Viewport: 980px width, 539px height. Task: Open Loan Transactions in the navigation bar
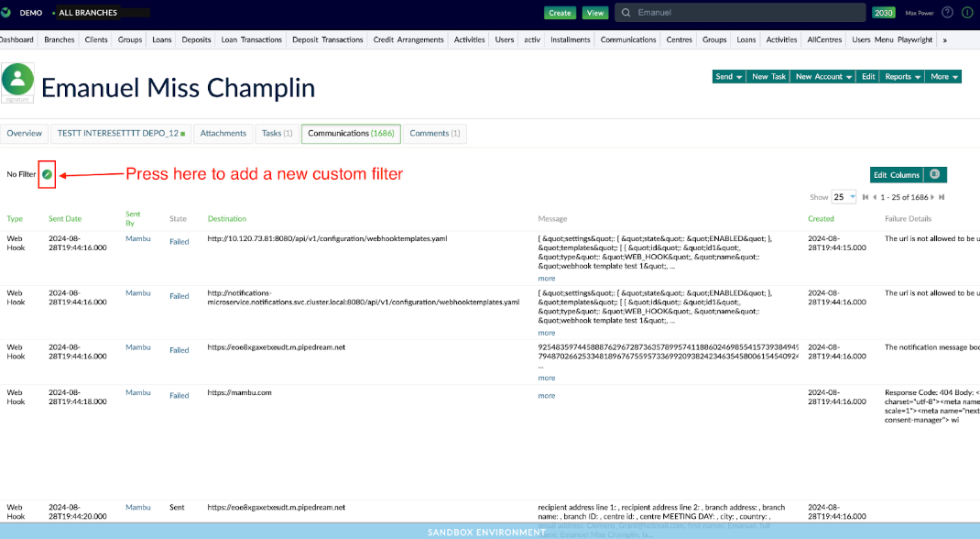pos(251,40)
